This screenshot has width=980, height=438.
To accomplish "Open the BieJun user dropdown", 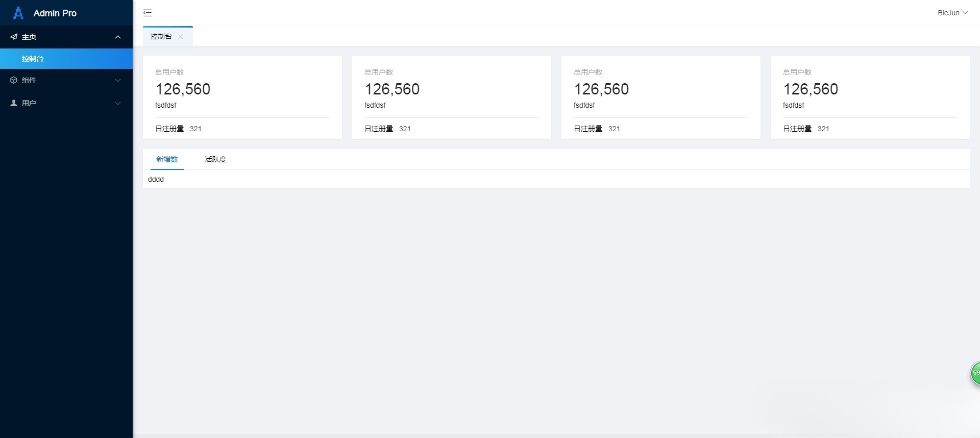I will [x=952, y=13].
